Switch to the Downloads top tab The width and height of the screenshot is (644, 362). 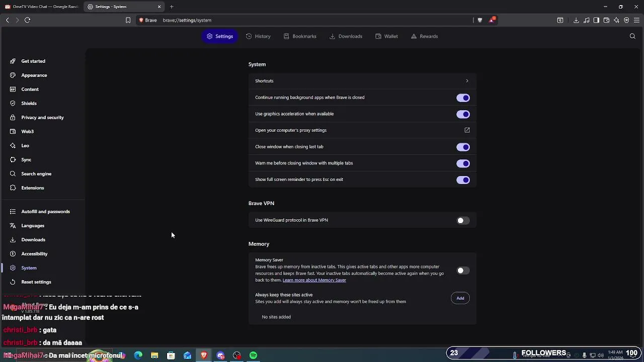click(346, 36)
